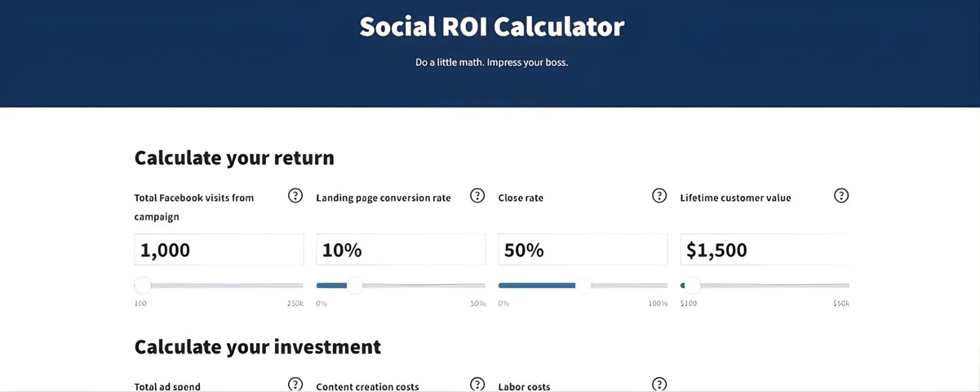Open the Total ad spend help icon

(x=295, y=384)
